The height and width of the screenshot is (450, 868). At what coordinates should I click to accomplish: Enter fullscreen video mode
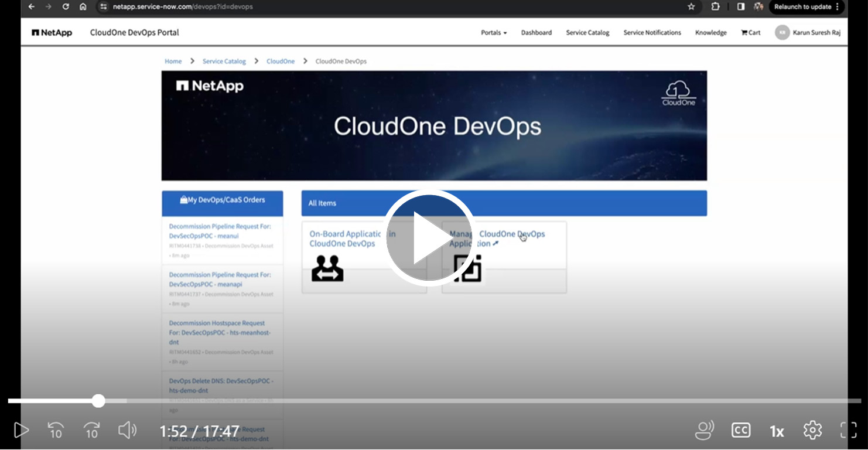point(848,431)
